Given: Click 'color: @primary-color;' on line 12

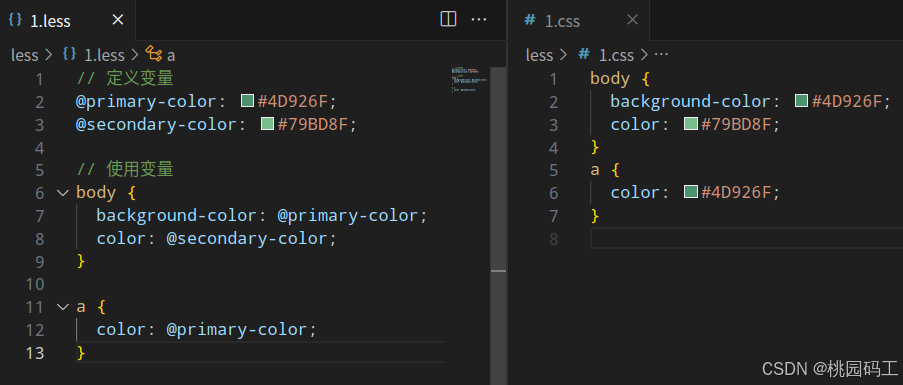Looking at the screenshot, I should click(x=207, y=330).
